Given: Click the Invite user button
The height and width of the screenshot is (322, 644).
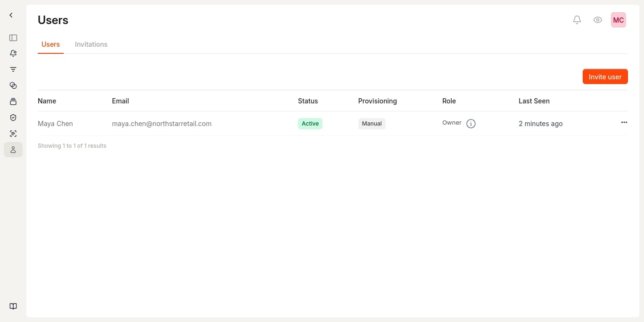Looking at the screenshot, I should [x=605, y=76].
